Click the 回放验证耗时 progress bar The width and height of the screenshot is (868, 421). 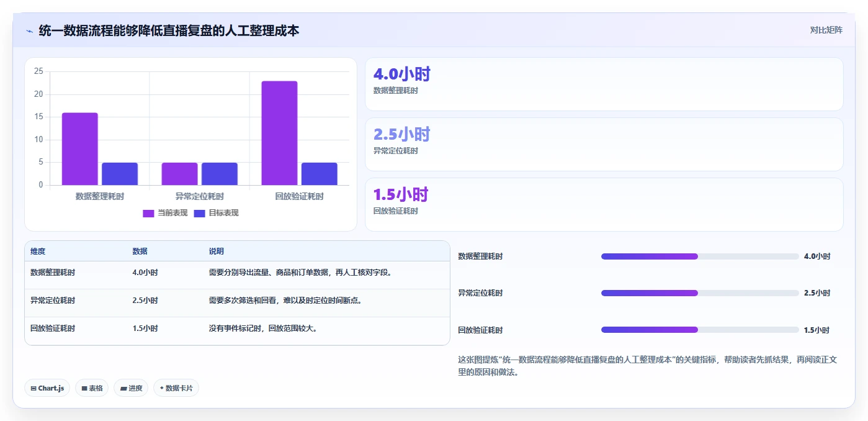tap(700, 330)
